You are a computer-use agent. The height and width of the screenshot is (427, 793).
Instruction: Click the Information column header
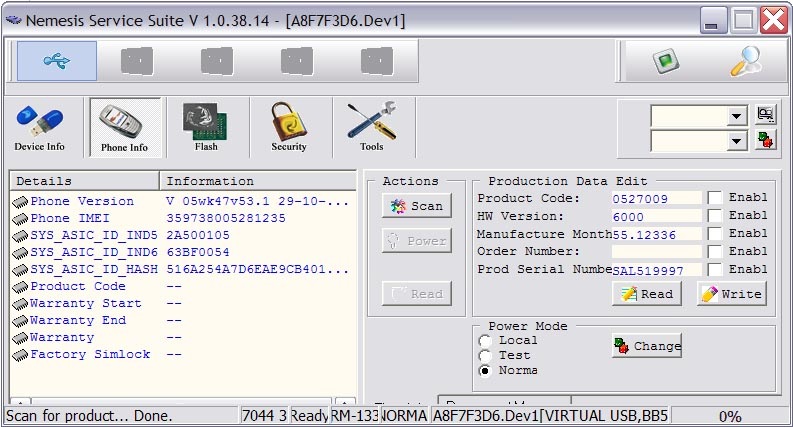258,181
